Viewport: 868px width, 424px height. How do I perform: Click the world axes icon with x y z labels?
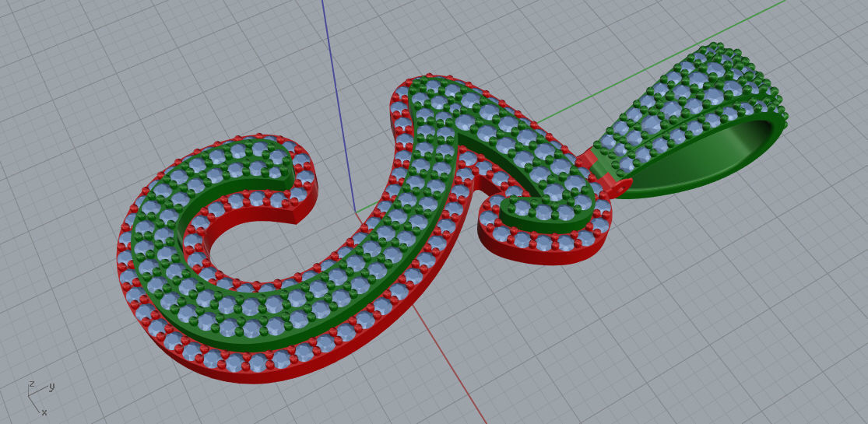pos(40,397)
